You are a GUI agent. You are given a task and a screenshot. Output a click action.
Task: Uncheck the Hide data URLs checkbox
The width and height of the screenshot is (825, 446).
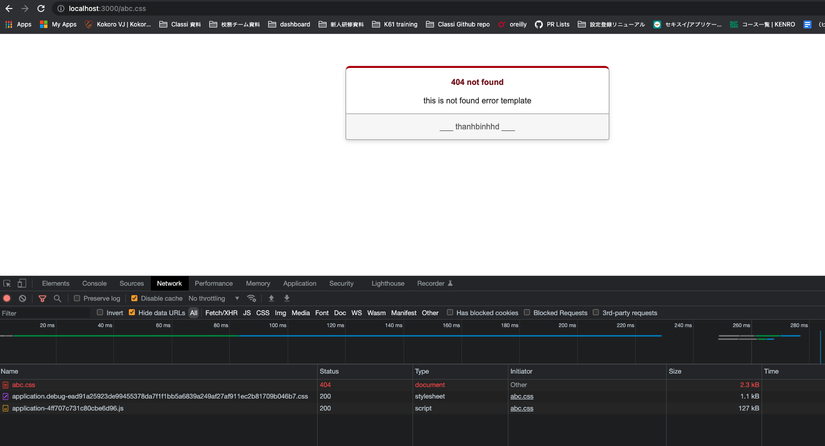click(132, 312)
